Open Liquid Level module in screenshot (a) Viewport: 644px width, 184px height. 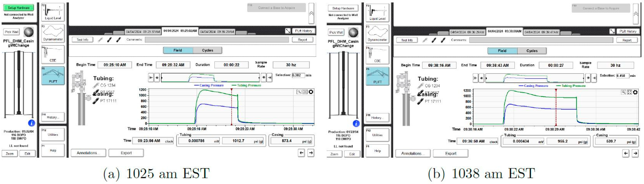53,12
